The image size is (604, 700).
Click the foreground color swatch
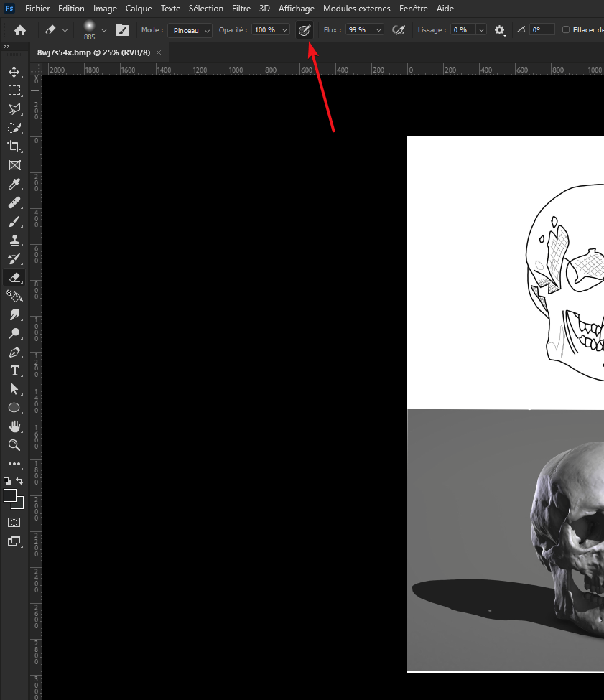(x=10, y=495)
